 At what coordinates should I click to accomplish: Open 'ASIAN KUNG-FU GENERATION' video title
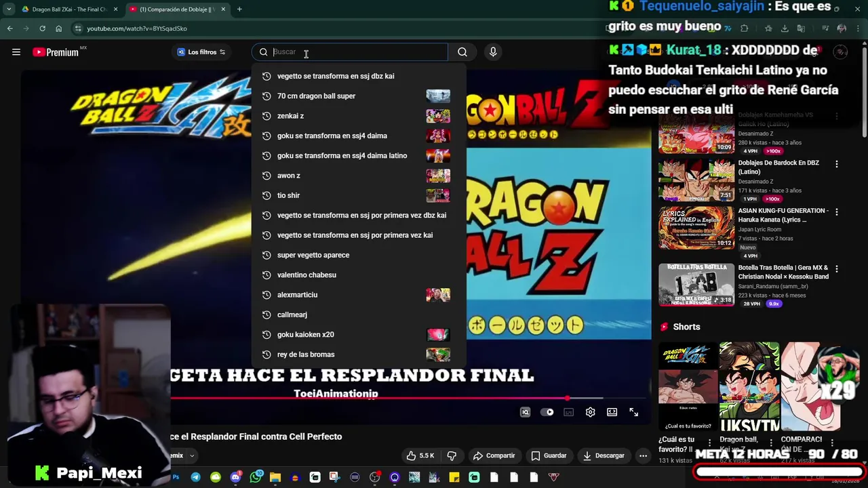(x=783, y=215)
